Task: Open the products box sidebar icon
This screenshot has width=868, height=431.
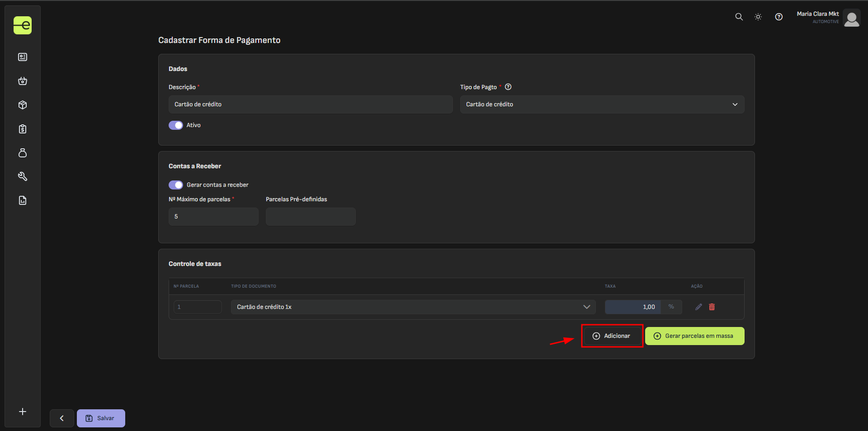Action: 23,105
